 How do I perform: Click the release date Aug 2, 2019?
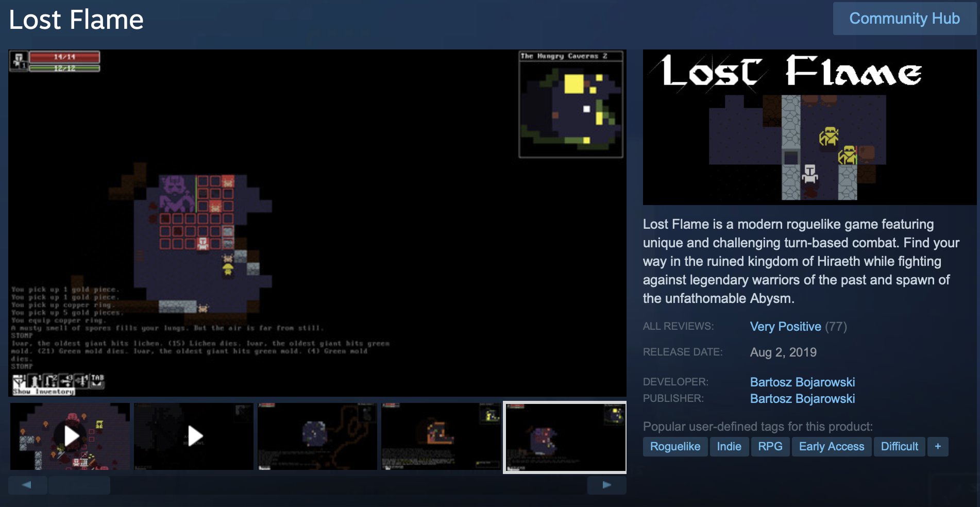tap(783, 352)
